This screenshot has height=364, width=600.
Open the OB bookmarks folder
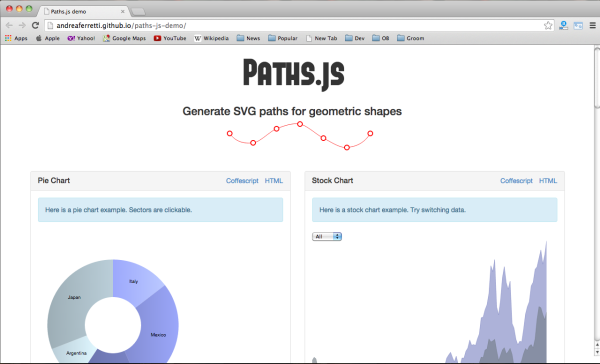[x=381, y=38]
